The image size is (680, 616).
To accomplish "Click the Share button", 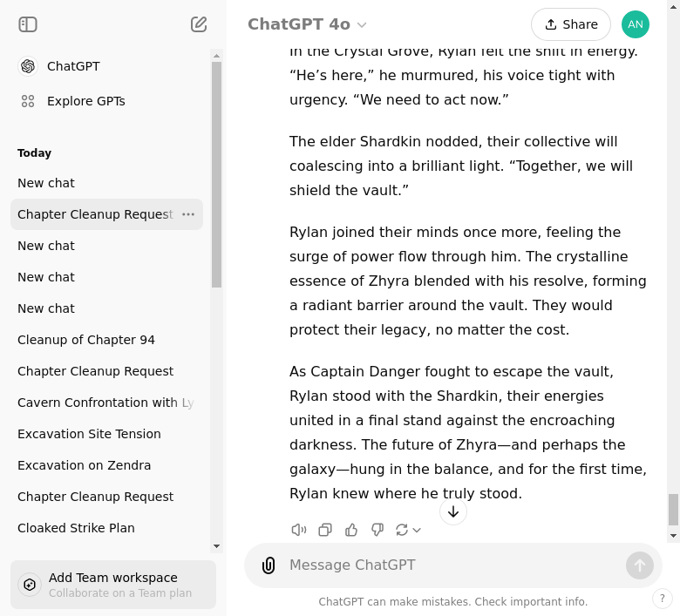I will 570,24.
